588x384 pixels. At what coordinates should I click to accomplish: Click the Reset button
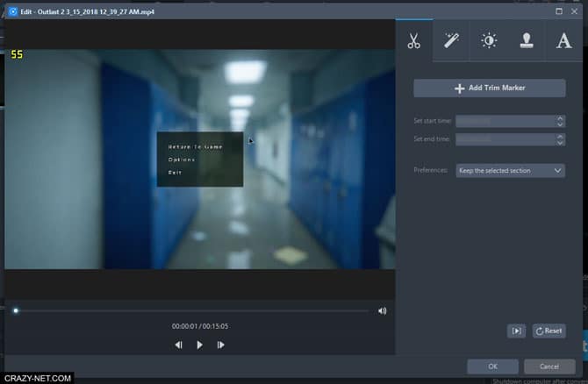pyautogui.click(x=549, y=331)
